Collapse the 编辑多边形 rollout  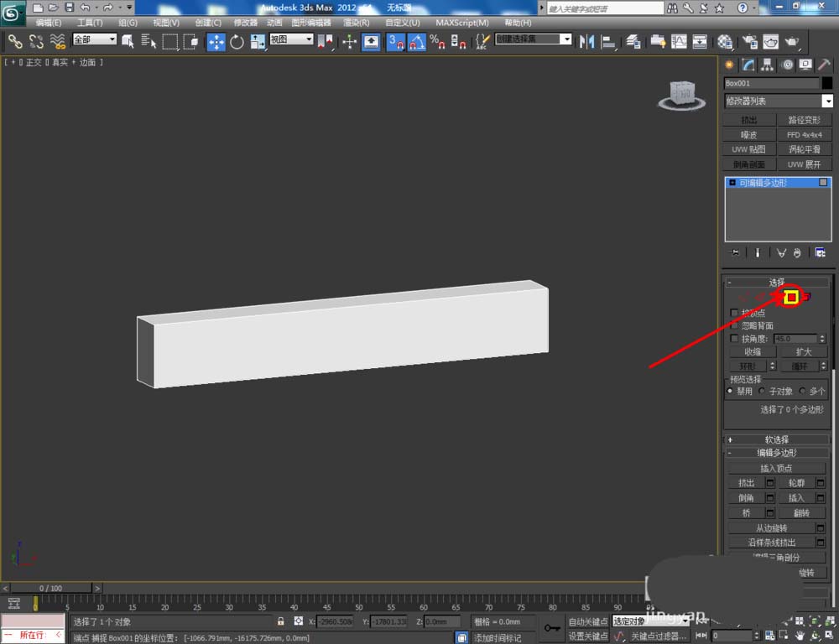pos(777,453)
